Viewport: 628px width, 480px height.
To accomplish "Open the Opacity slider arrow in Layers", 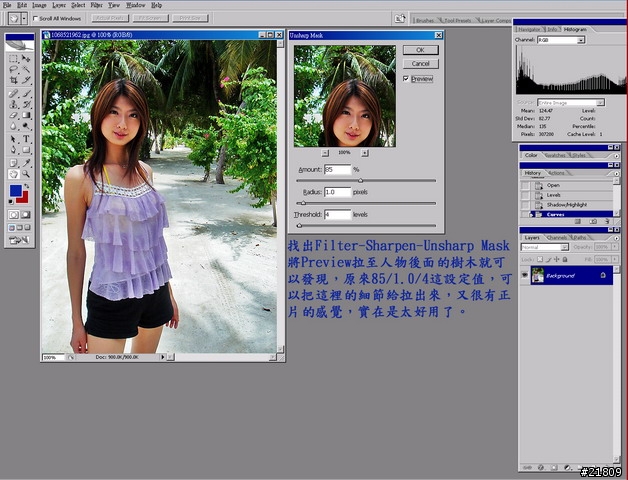I will point(615,247).
